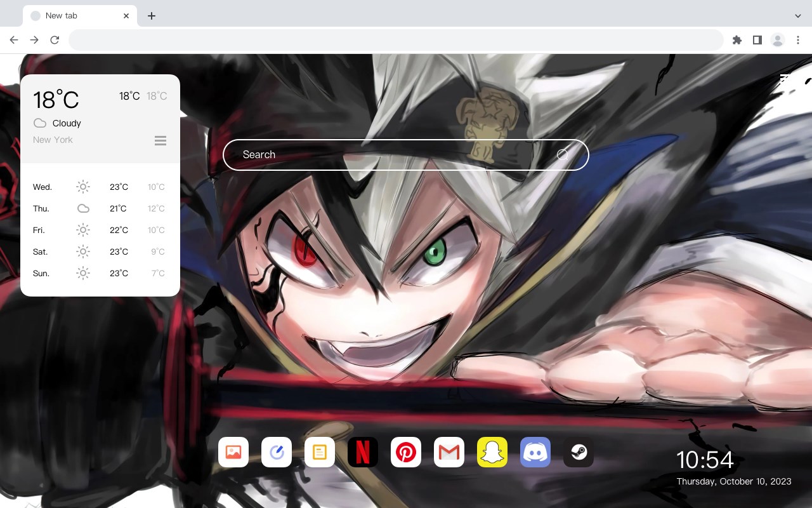
Task: Toggle the browser side panel
Action: click(x=757, y=40)
